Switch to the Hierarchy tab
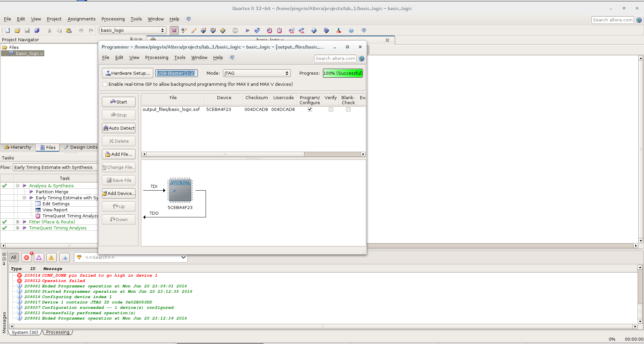The width and height of the screenshot is (644, 344). tap(18, 147)
